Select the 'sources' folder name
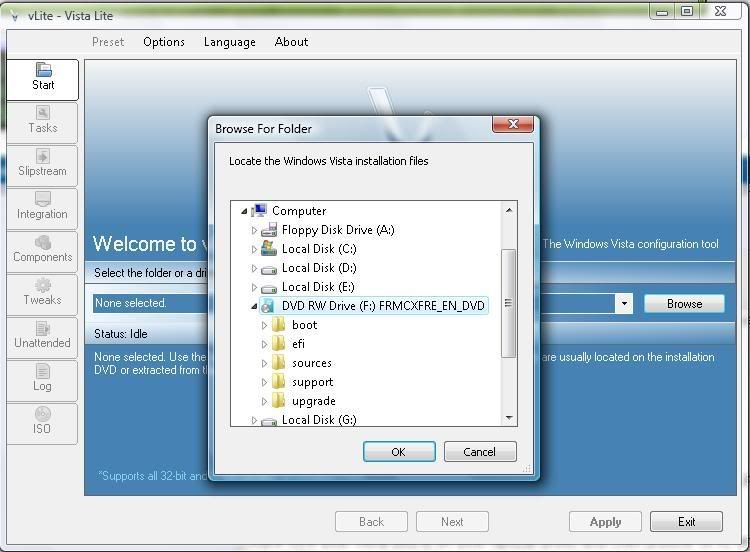Image resolution: width=750 pixels, height=552 pixels. click(x=312, y=363)
